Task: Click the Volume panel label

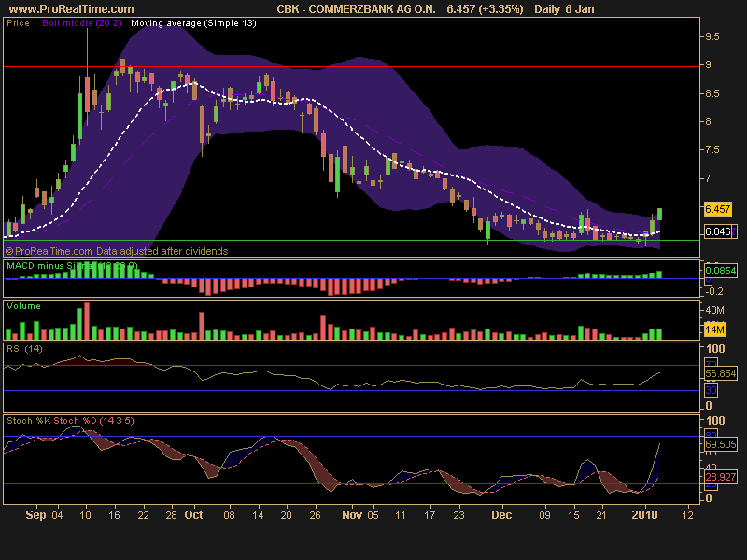Action: [x=22, y=305]
